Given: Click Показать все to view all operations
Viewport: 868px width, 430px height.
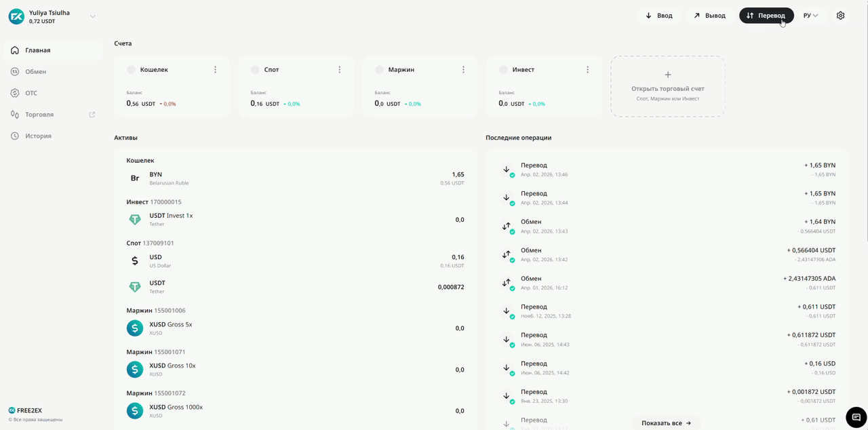Looking at the screenshot, I should click(x=666, y=423).
